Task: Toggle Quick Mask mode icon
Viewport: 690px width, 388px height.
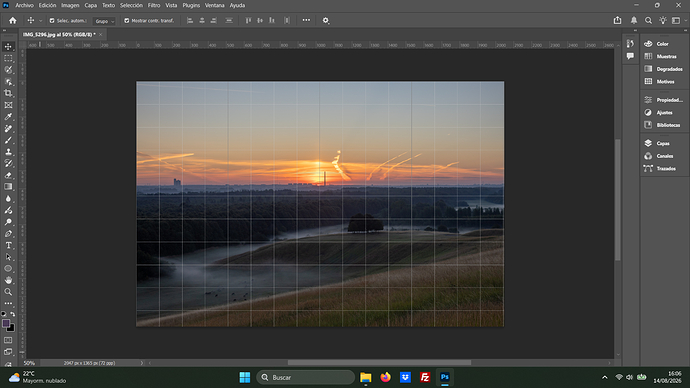Action: pyautogui.click(x=8, y=340)
